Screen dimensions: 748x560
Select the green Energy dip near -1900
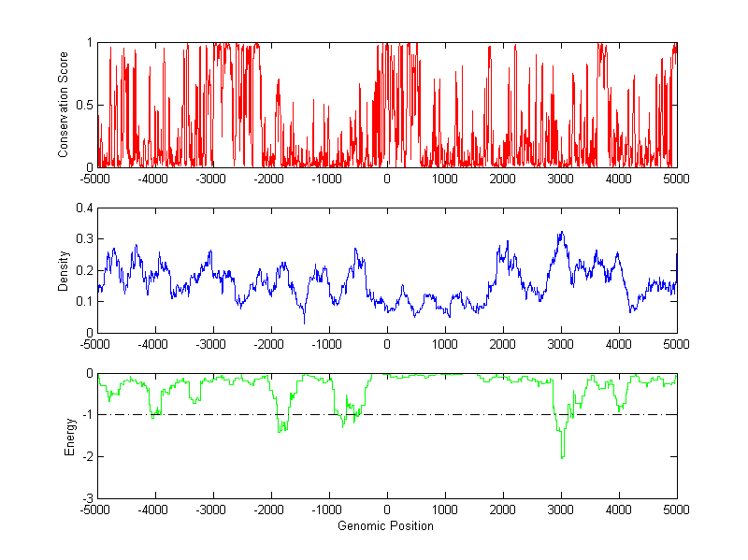(280, 429)
